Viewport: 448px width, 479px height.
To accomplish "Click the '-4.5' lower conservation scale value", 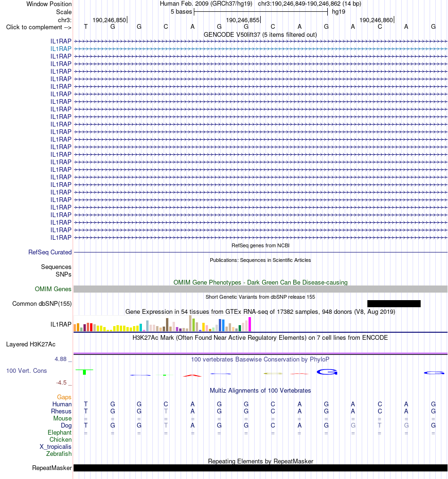I will click(x=61, y=382).
